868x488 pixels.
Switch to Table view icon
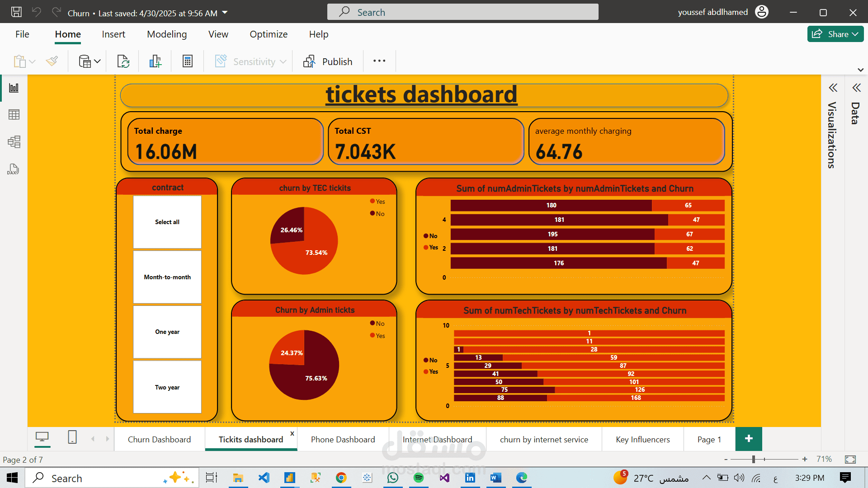point(14,115)
